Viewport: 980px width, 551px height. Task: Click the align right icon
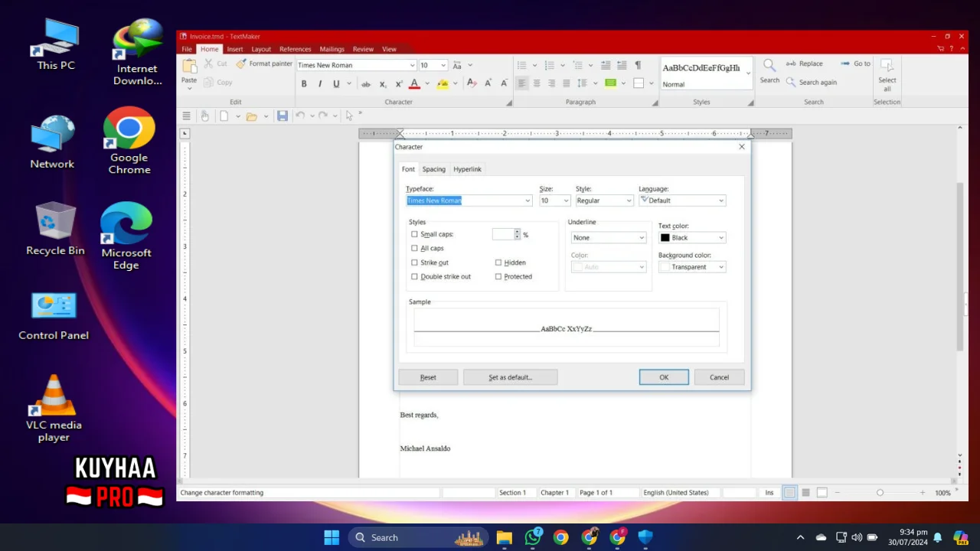tap(551, 83)
